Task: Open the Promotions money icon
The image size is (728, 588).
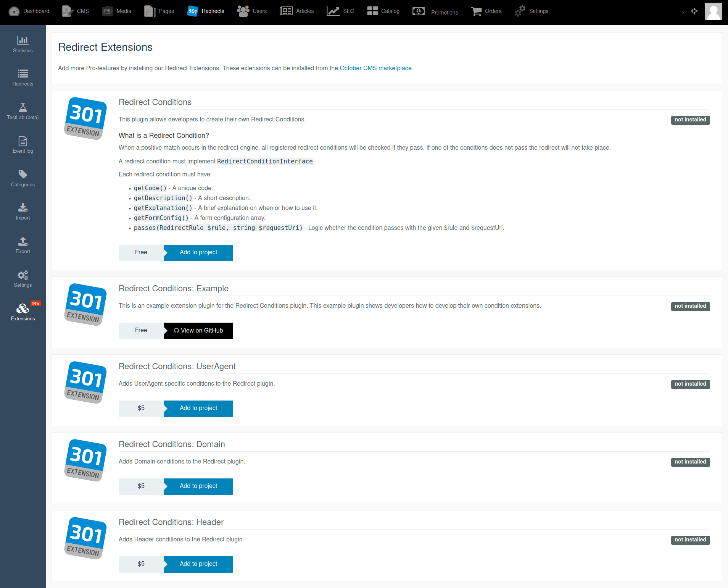Action: [419, 11]
